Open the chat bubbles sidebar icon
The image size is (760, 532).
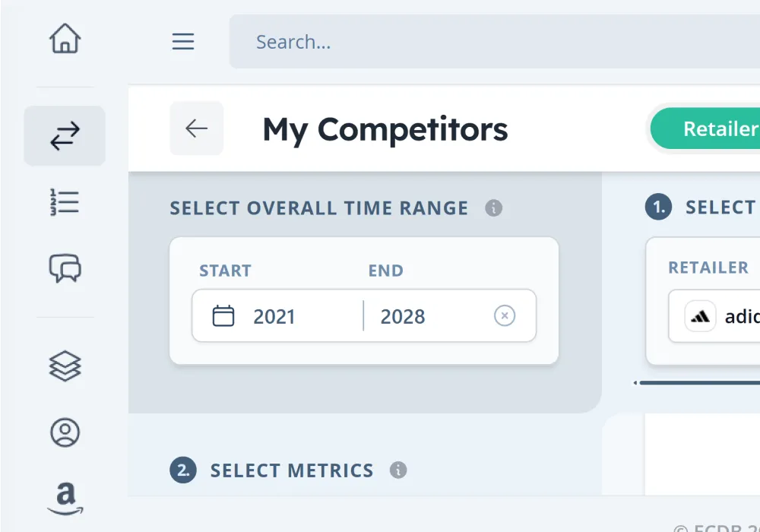[65, 268]
